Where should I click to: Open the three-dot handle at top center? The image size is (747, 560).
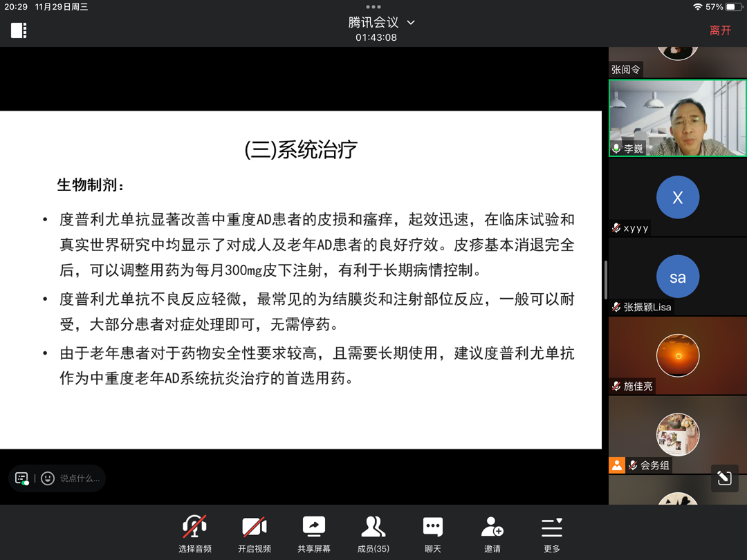coord(373,7)
